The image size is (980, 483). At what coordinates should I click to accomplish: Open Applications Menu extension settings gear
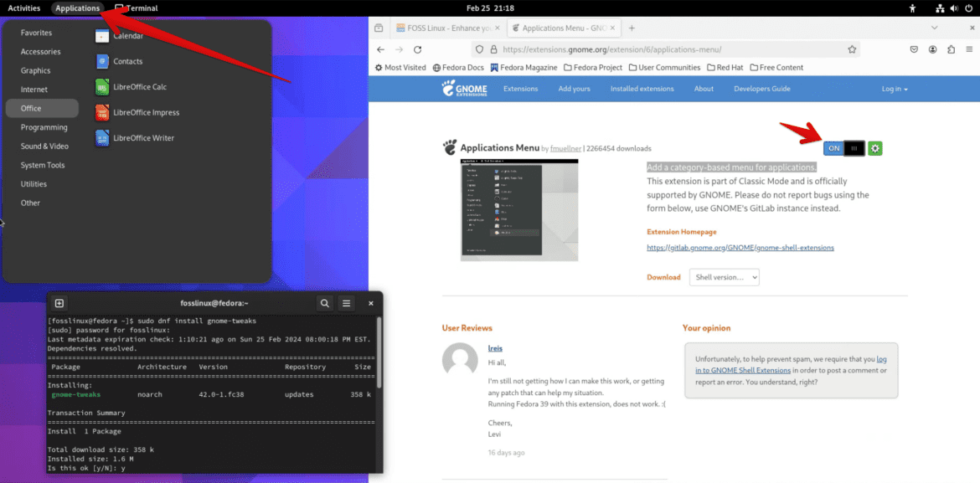(874, 147)
